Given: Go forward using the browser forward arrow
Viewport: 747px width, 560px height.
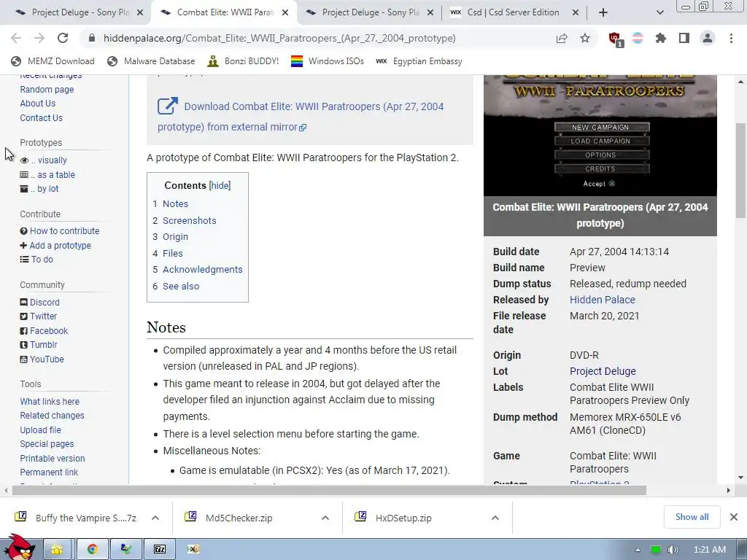Looking at the screenshot, I should [x=39, y=38].
